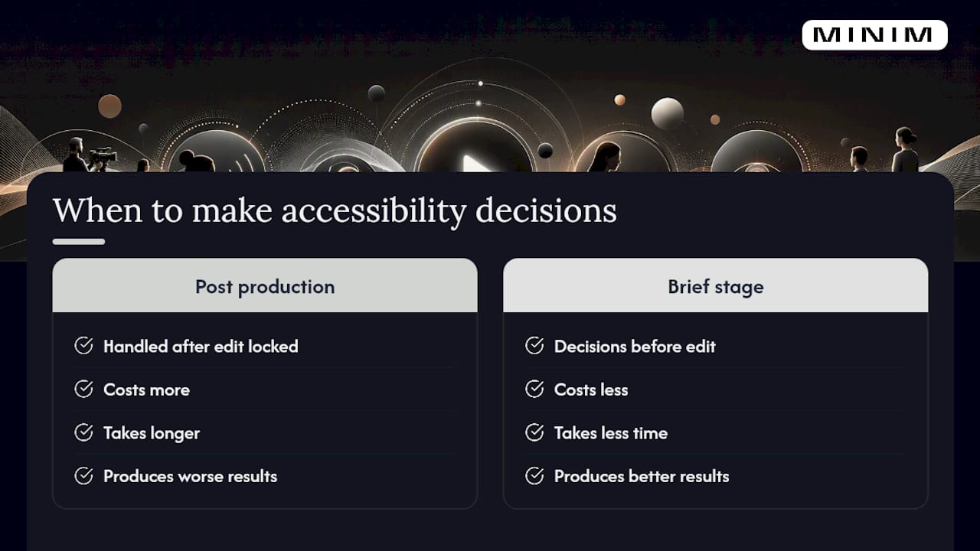Click check icon beside Handled after edit locked

(83, 346)
